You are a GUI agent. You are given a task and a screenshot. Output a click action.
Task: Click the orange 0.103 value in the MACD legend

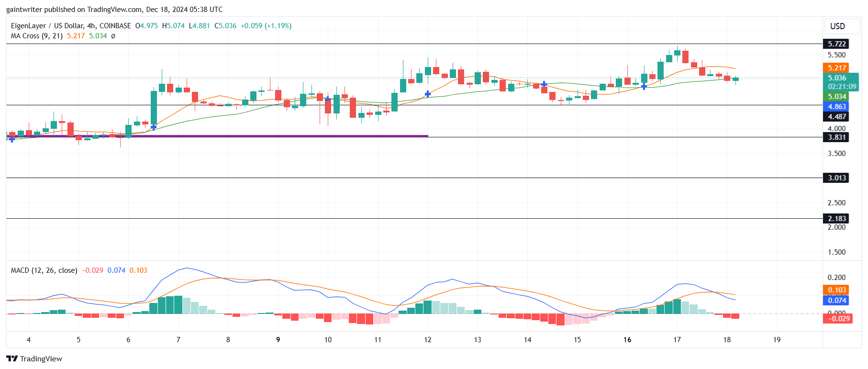tap(138, 270)
